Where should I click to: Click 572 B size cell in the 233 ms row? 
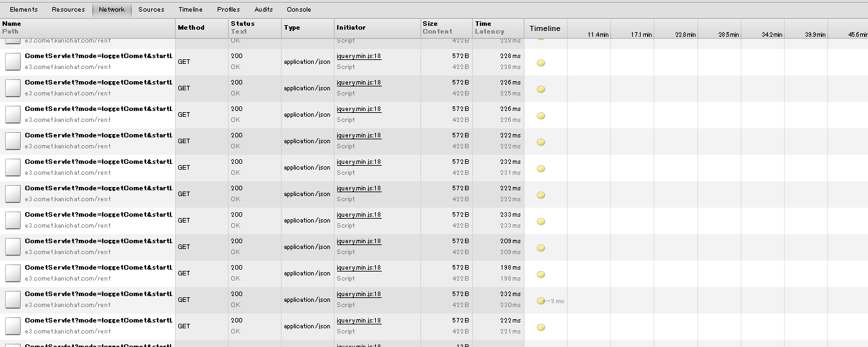[460, 215]
